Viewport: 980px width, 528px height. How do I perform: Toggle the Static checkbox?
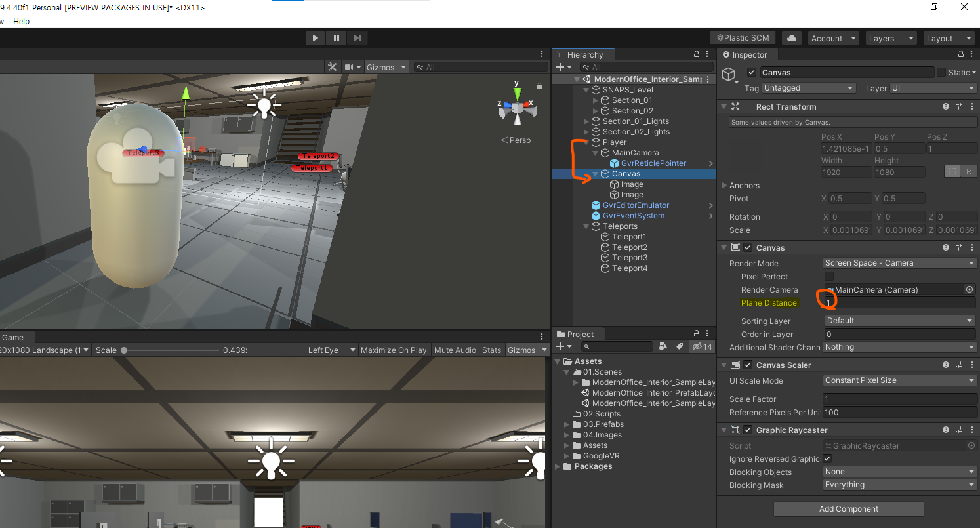(941, 72)
